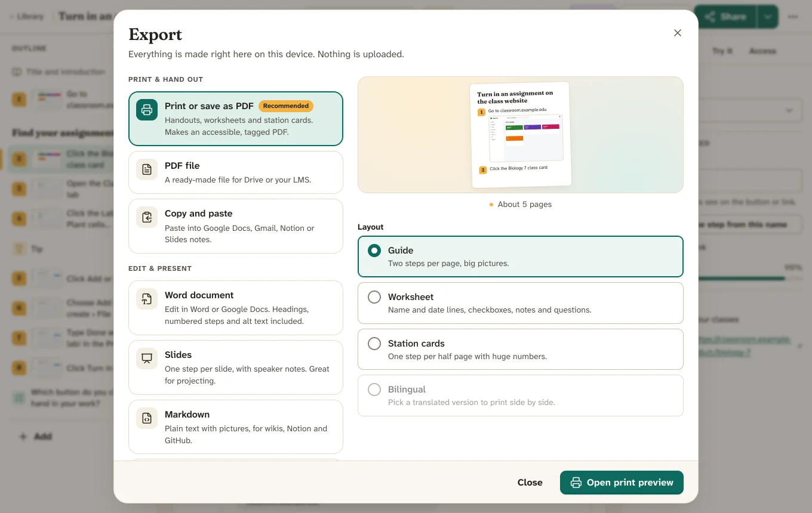Image resolution: width=812 pixels, height=513 pixels.
Task: Choose the PDF file export option
Action: (236, 172)
